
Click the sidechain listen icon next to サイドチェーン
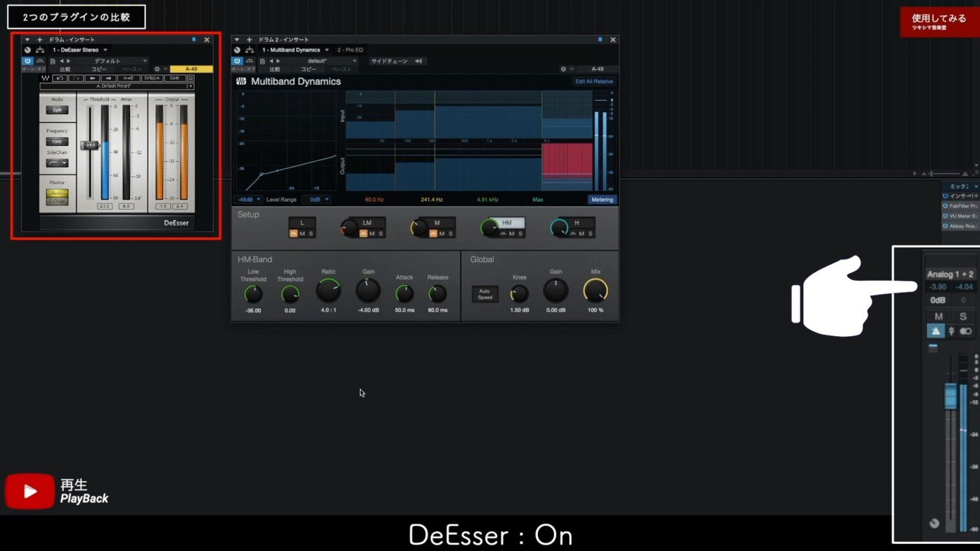[419, 61]
